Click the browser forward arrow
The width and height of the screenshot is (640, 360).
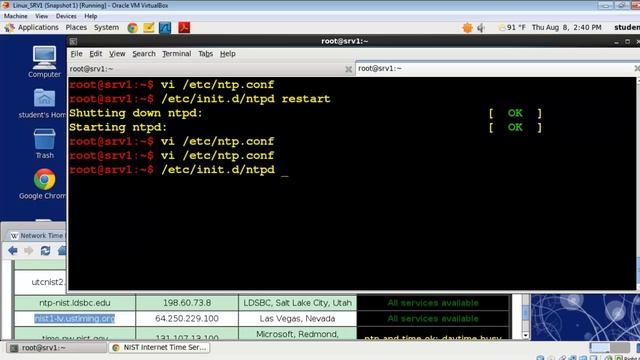(29, 250)
